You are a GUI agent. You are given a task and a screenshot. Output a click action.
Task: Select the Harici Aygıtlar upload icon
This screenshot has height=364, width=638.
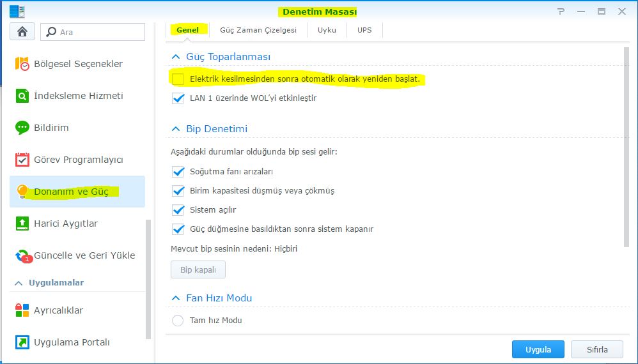(x=22, y=224)
